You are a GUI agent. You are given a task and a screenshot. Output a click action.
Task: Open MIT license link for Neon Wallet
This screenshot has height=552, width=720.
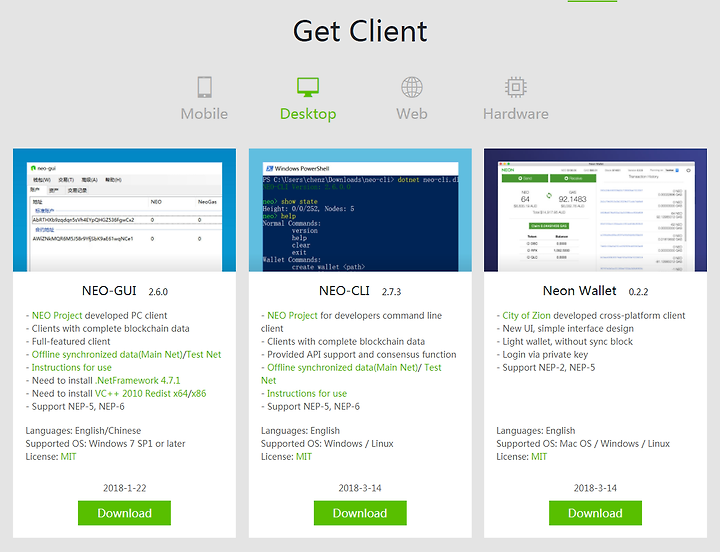coord(539,456)
